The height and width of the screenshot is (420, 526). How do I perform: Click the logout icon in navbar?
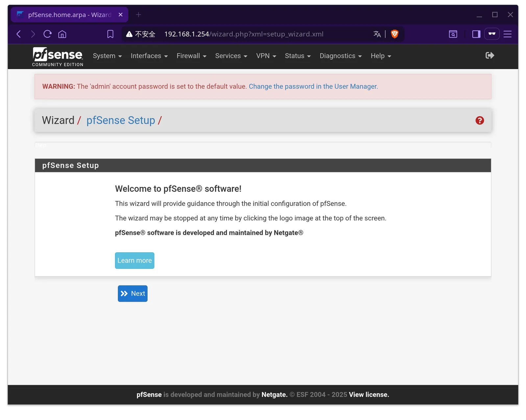[490, 56]
